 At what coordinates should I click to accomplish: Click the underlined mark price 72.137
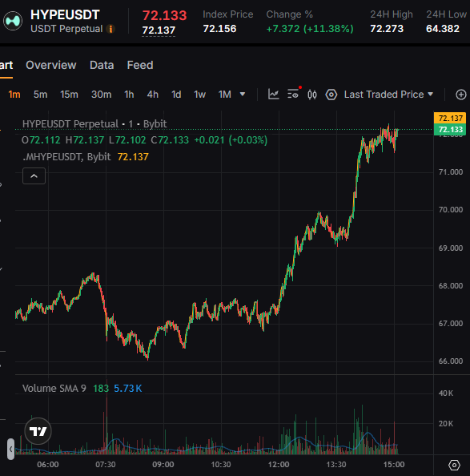[159, 30]
